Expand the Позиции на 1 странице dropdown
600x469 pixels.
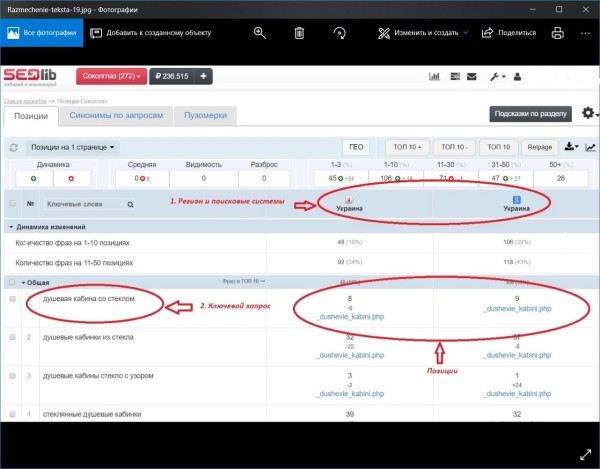(x=73, y=147)
